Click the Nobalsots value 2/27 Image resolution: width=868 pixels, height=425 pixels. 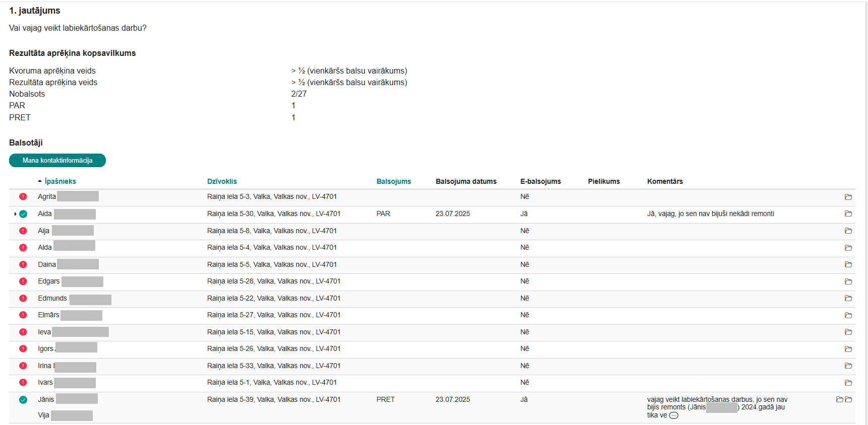coord(299,94)
